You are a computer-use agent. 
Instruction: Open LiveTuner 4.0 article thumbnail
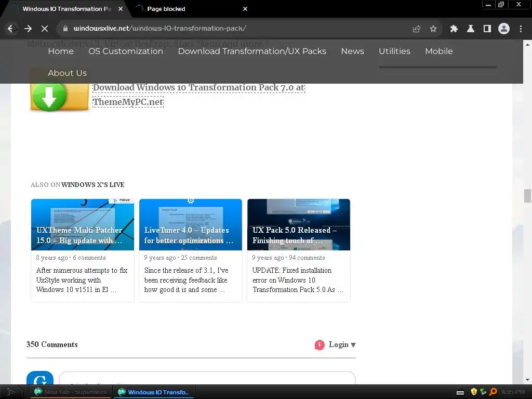(x=191, y=224)
